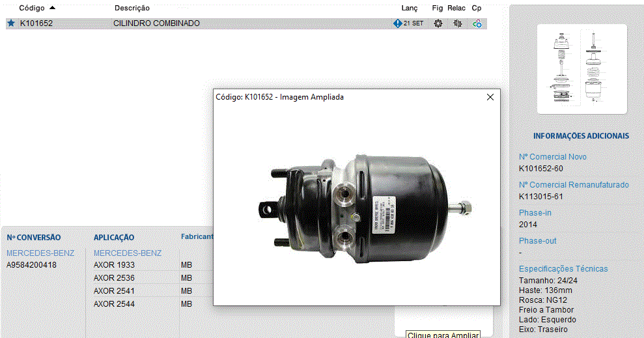Select the AXOR 2536 application row
This screenshot has width=644, height=338.
pyautogui.click(x=114, y=278)
